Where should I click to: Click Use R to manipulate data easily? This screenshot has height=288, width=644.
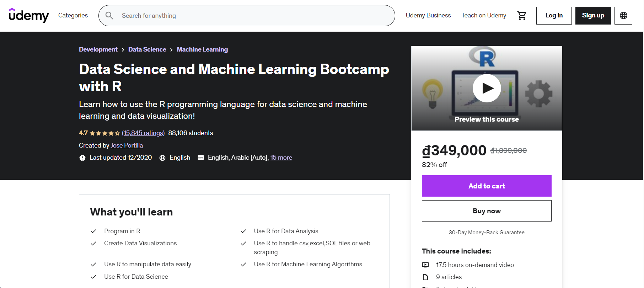147,264
